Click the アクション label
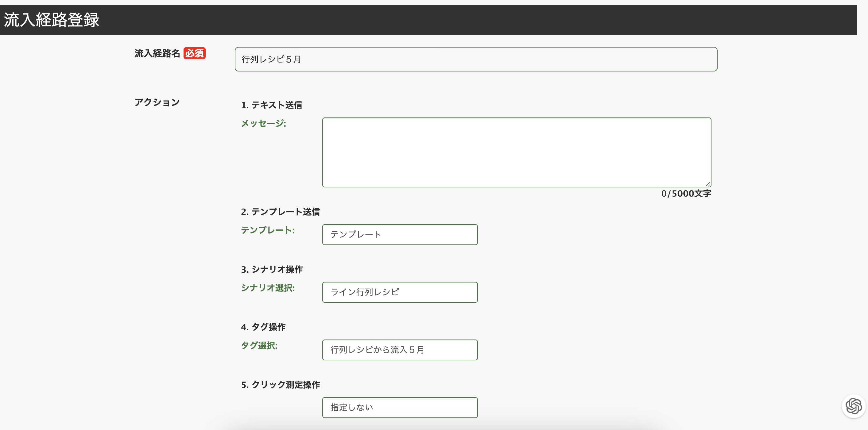Viewport: 868px width, 430px height. (x=157, y=102)
